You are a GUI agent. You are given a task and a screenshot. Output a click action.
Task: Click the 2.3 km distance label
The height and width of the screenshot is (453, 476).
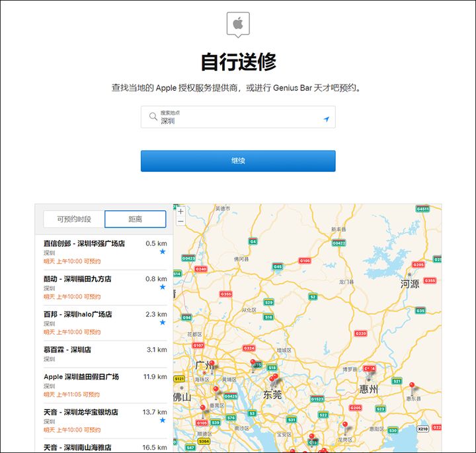(x=156, y=314)
